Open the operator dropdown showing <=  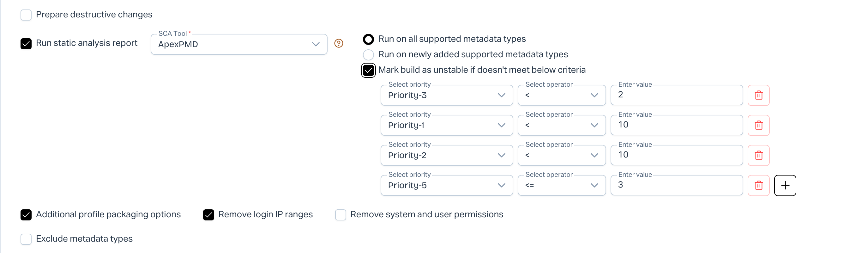561,185
